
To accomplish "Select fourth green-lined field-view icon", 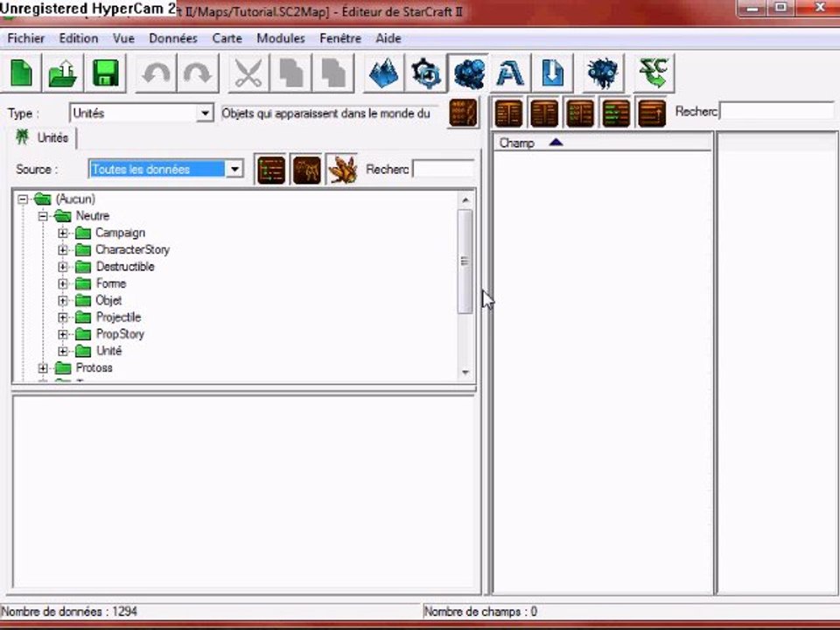I will pyautogui.click(x=616, y=113).
